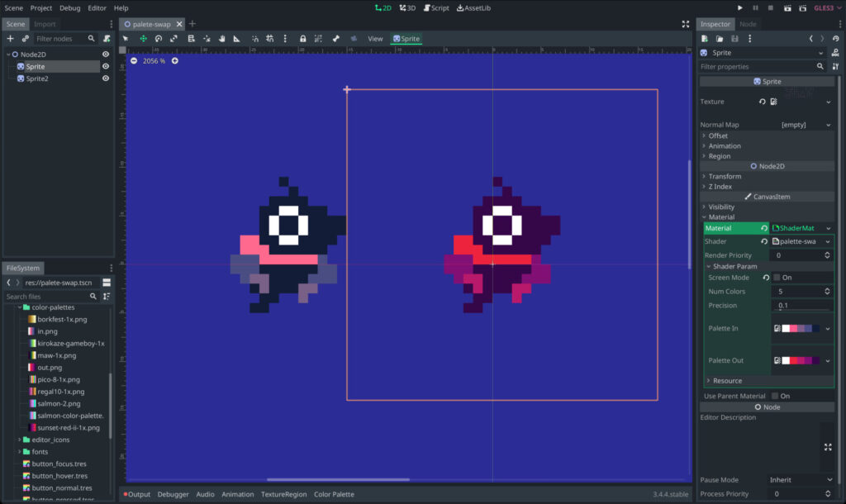
Task: Play the project with the play button
Action: (x=739, y=7)
